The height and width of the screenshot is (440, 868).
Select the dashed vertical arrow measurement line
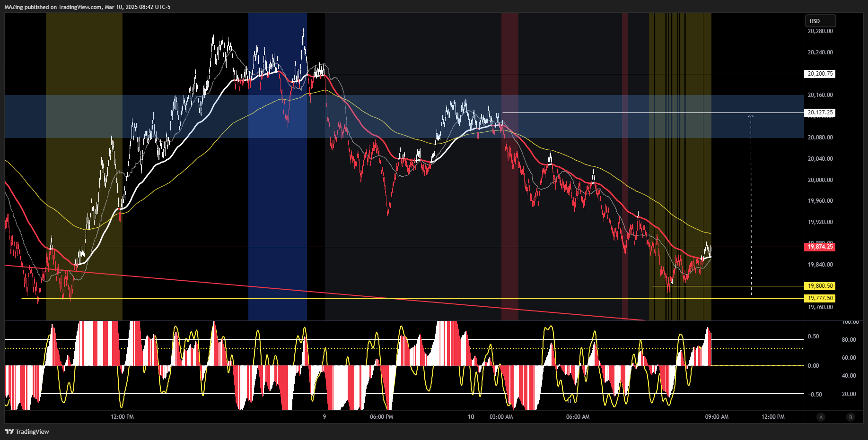751,205
